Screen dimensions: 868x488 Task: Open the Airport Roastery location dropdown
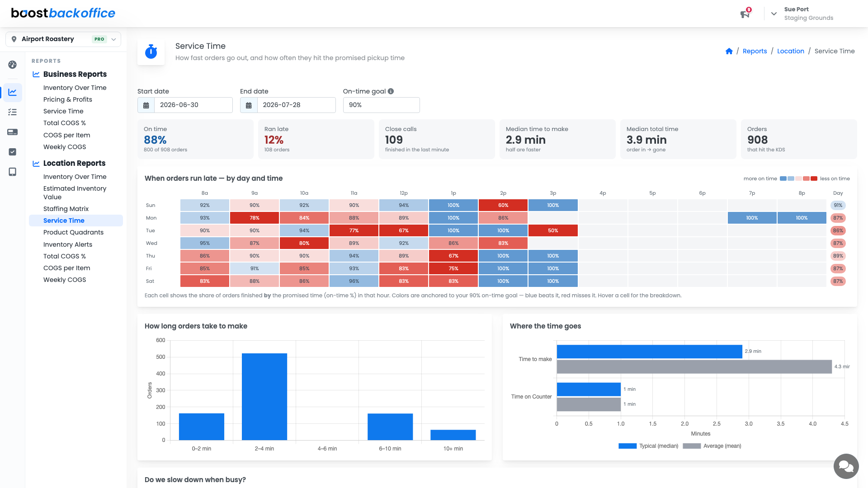click(x=63, y=39)
